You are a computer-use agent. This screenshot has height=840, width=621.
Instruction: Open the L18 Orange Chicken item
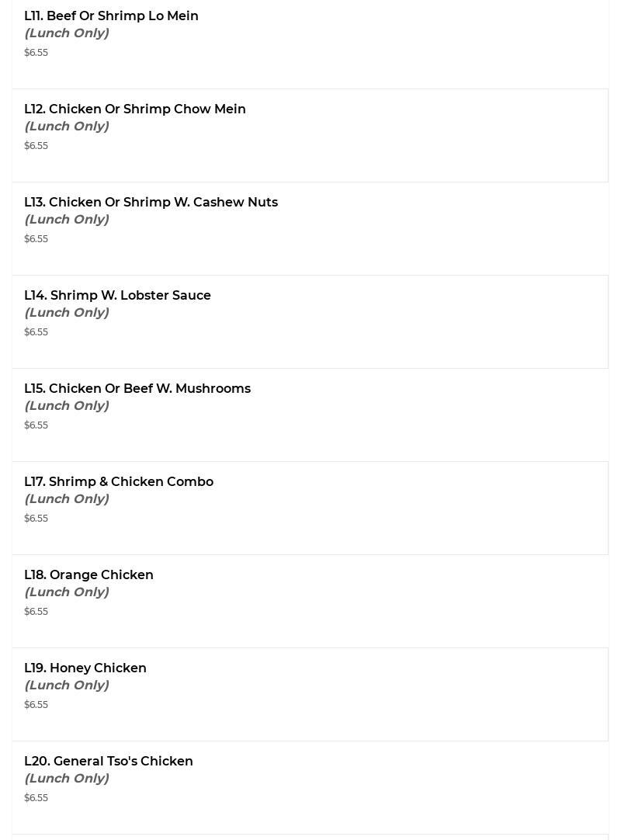pos(88,574)
